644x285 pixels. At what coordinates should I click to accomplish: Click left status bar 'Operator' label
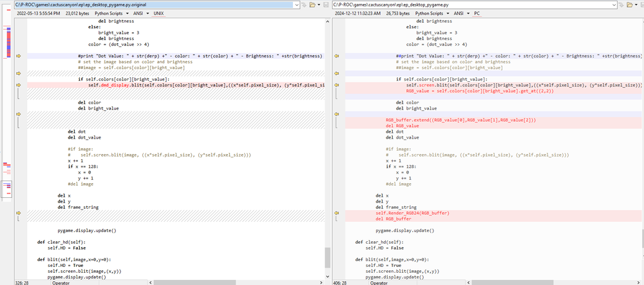click(62, 282)
